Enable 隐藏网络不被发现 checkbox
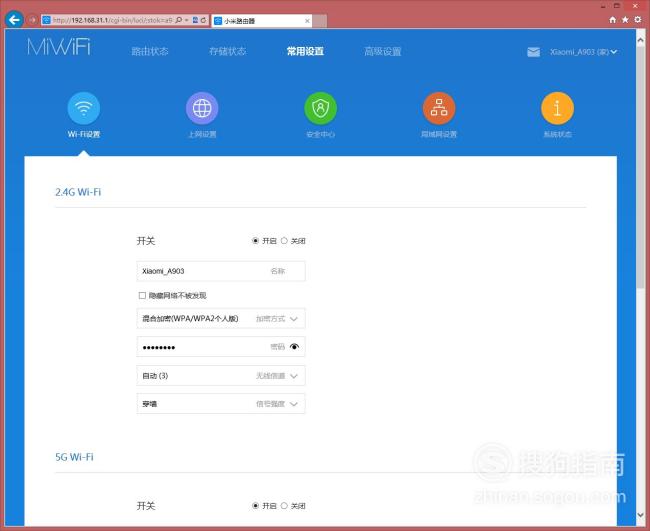Image resolution: width=650 pixels, height=531 pixels. coord(142,296)
